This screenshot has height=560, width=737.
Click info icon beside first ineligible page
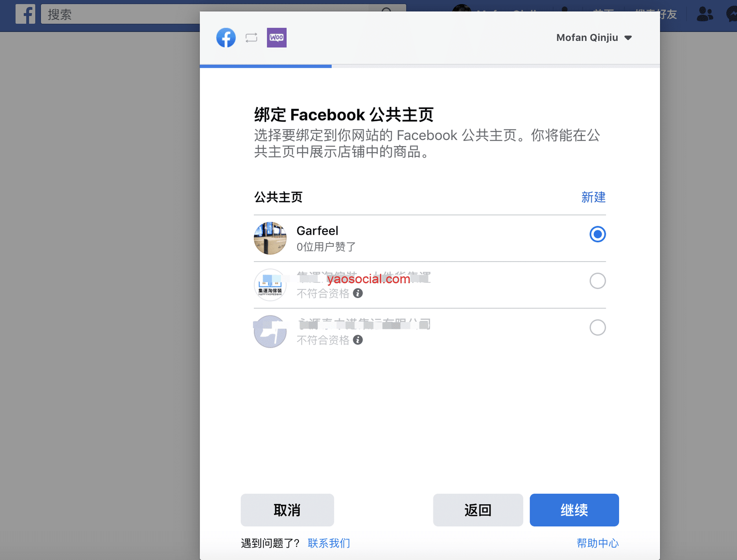pos(358,293)
